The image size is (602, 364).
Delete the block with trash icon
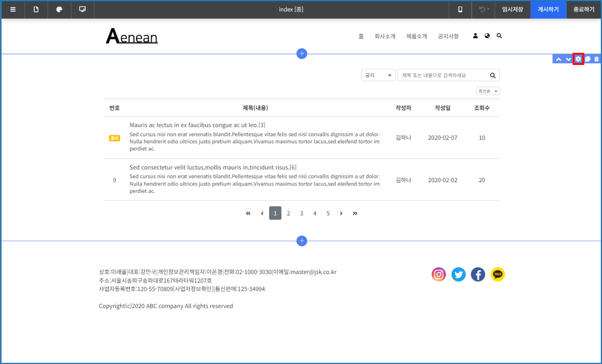point(597,59)
